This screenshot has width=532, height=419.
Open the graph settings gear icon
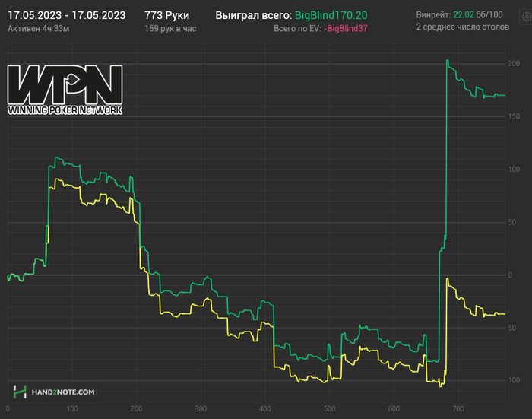527,17
